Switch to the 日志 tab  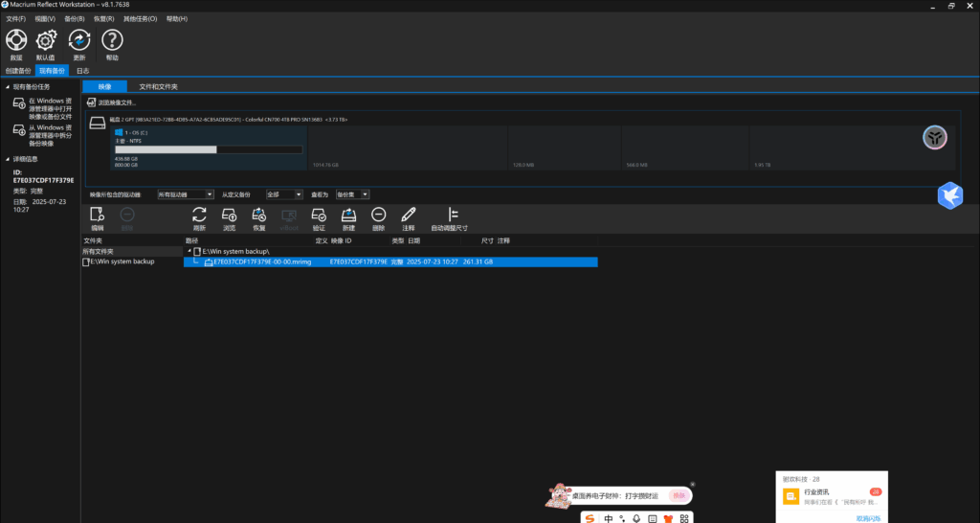[x=82, y=71]
